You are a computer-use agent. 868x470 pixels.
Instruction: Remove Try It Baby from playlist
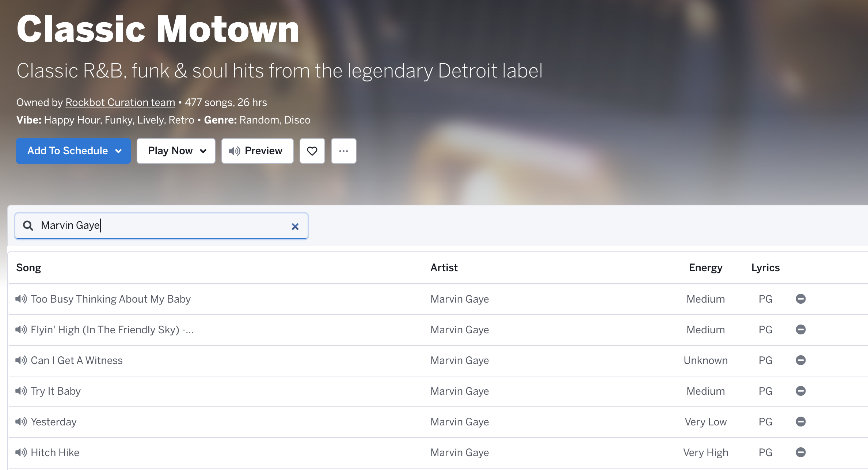[x=800, y=391]
